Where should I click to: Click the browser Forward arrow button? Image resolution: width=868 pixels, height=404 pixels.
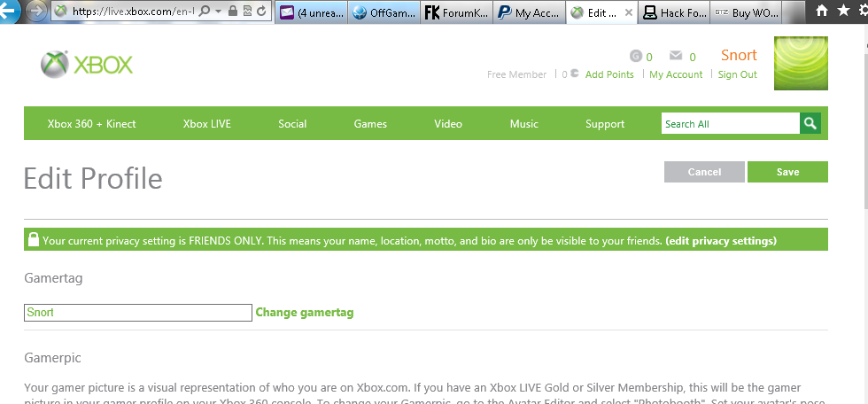pyautogui.click(x=37, y=11)
